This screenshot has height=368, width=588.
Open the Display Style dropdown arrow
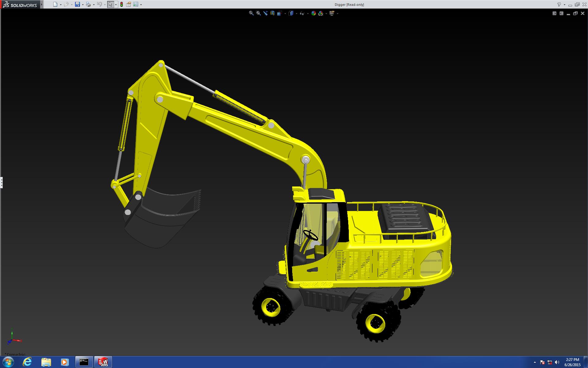pos(296,13)
